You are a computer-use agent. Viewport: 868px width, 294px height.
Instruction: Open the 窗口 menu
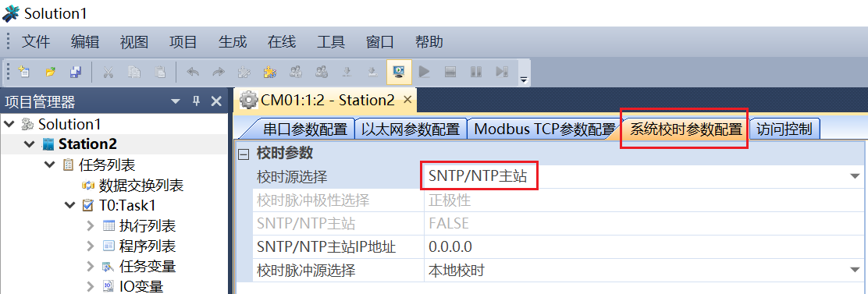point(380,41)
